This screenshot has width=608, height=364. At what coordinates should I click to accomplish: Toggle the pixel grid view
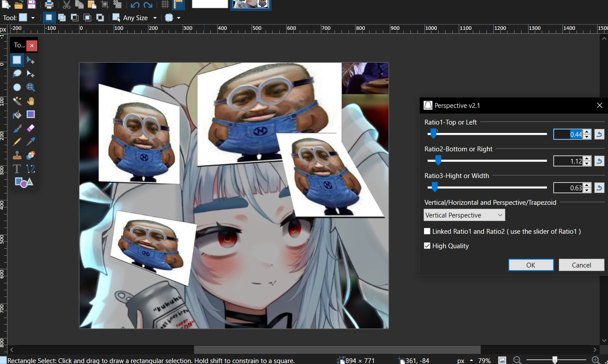[x=165, y=5]
